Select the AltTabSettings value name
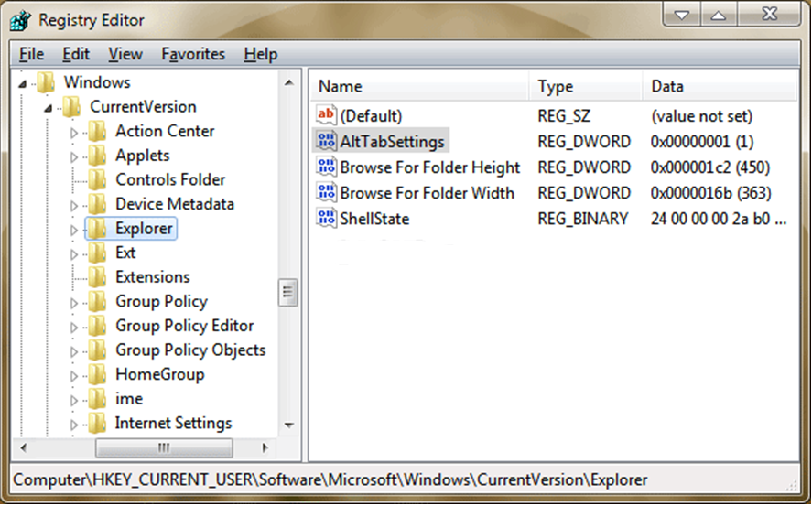The height and width of the screenshot is (506, 812). tap(392, 141)
